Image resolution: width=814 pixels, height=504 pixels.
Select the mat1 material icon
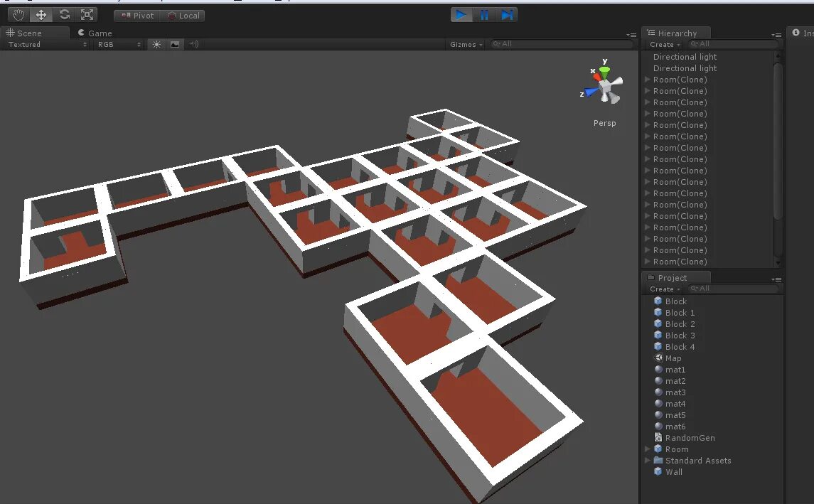click(658, 369)
